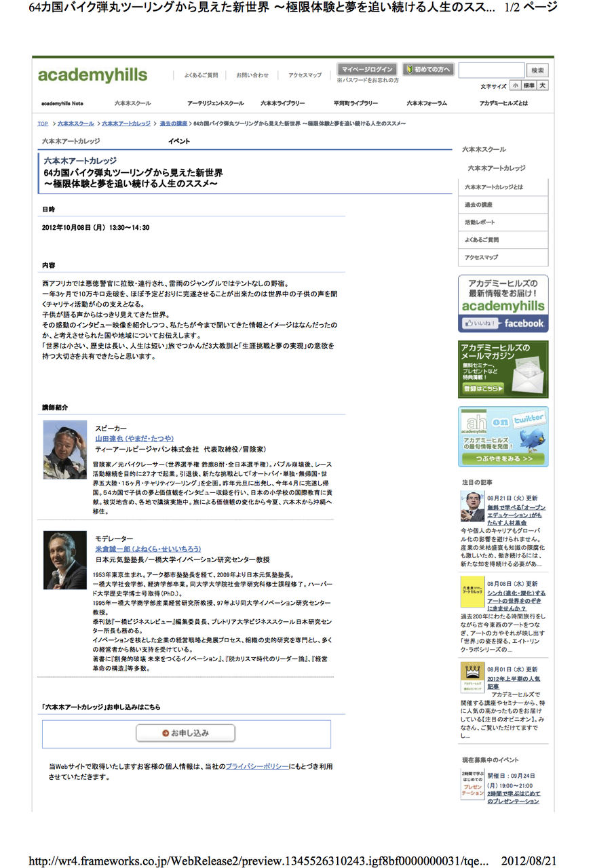Click the event date 2012年10月08日（月）13:30〜14:30
Image resolution: width=614 pixels, height=868 pixels.
tap(96, 228)
